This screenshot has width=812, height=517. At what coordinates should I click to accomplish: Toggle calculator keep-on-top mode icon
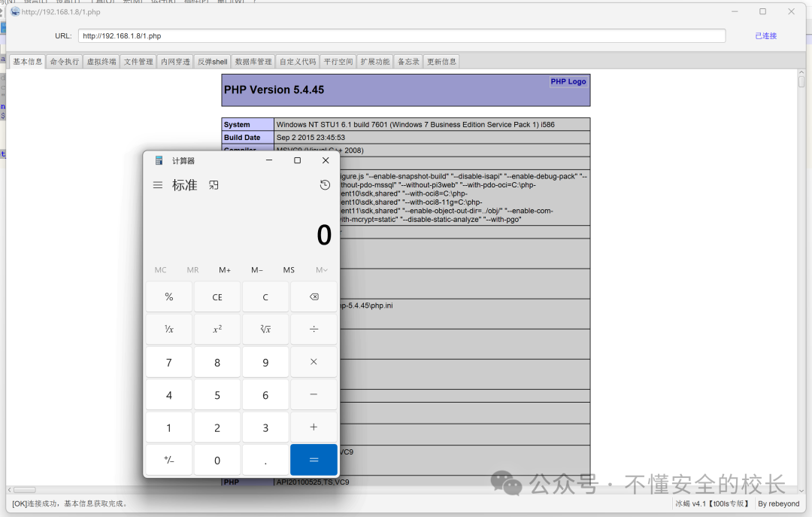pos(214,185)
